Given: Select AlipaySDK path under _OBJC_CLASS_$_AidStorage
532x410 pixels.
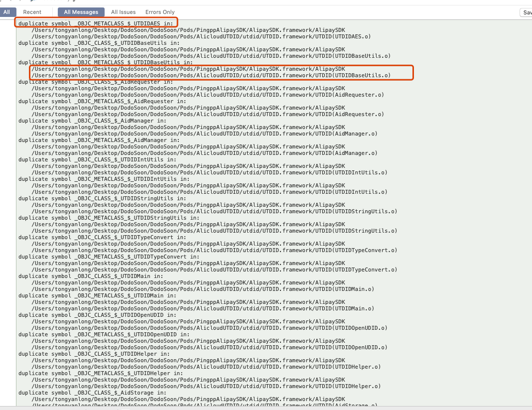Looking at the screenshot, I should coord(188,399).
